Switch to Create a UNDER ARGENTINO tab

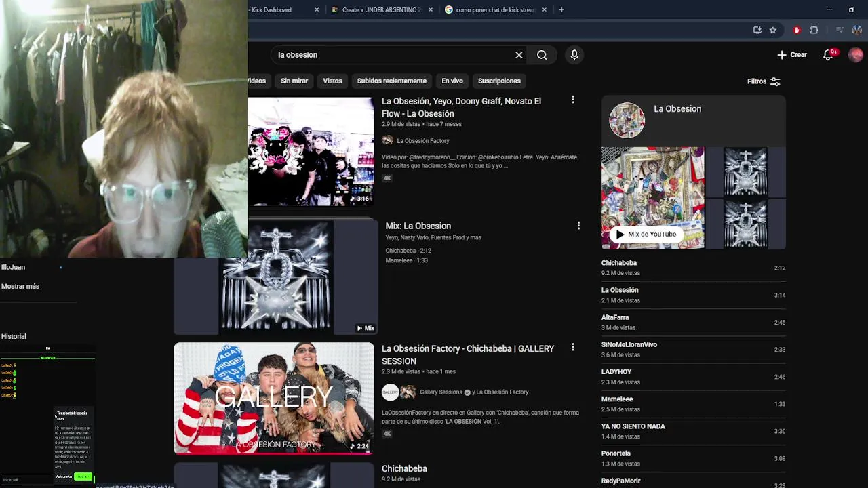(381, 9)
